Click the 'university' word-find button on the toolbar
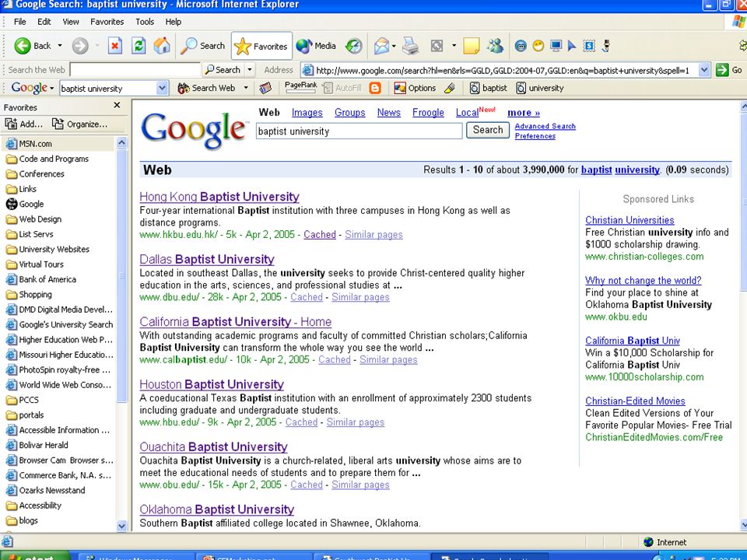This screenshot has width=747, height=560. 540,88
